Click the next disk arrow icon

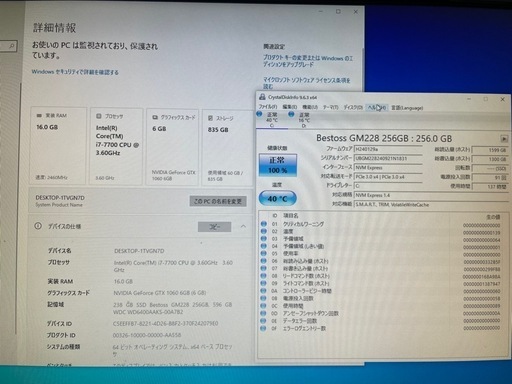(504, 139)
